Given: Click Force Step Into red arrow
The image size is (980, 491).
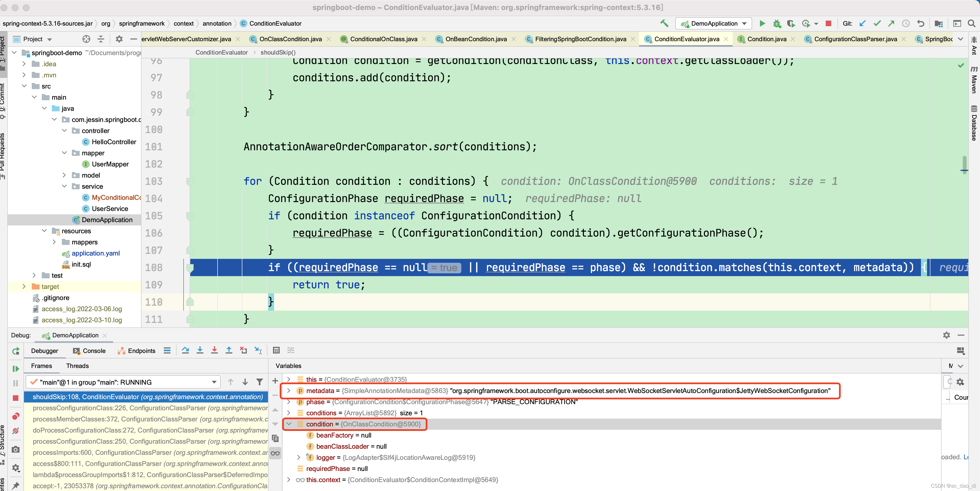Looking at the screenshot, I should [x=214, y=350].
